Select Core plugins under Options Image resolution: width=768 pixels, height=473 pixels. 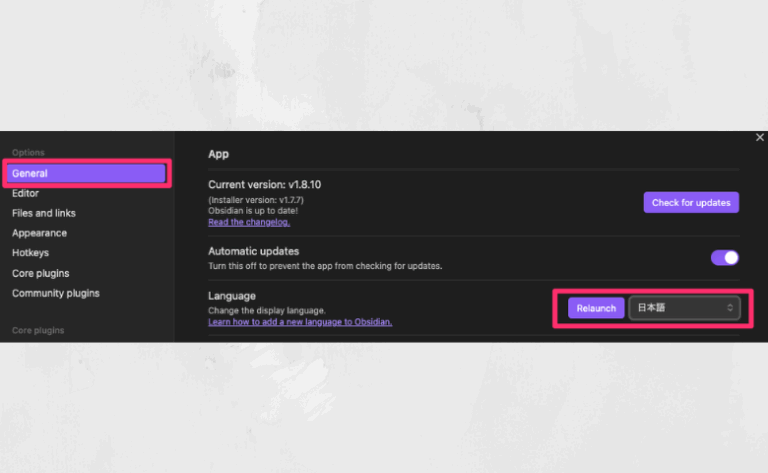pos(41,273)
